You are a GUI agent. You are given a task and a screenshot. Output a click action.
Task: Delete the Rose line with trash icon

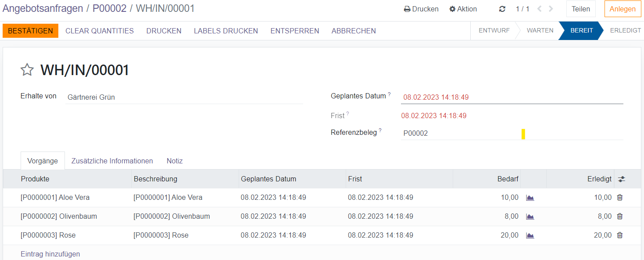click(619, 235)
